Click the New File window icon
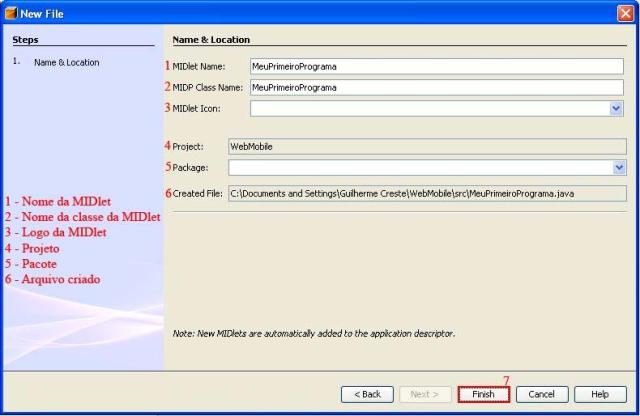The height and width of the screenshot is (416, 640). point(10,11)
